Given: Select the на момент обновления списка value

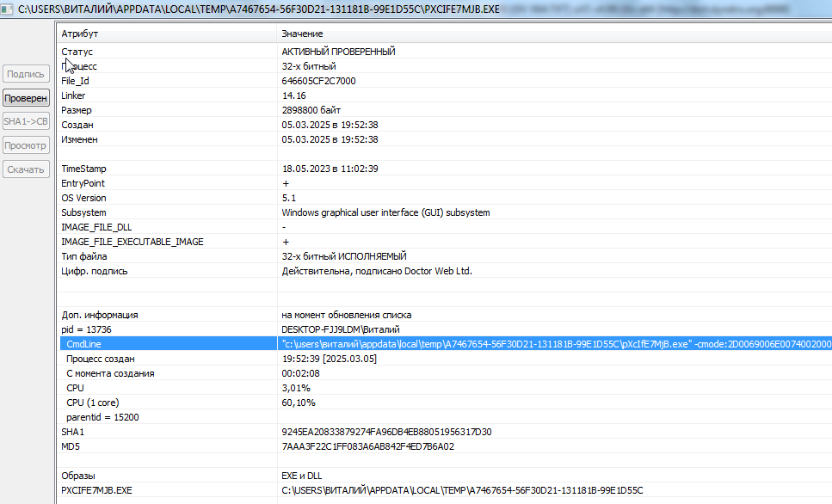Looking at the screenshot, I should coord(347,315).
